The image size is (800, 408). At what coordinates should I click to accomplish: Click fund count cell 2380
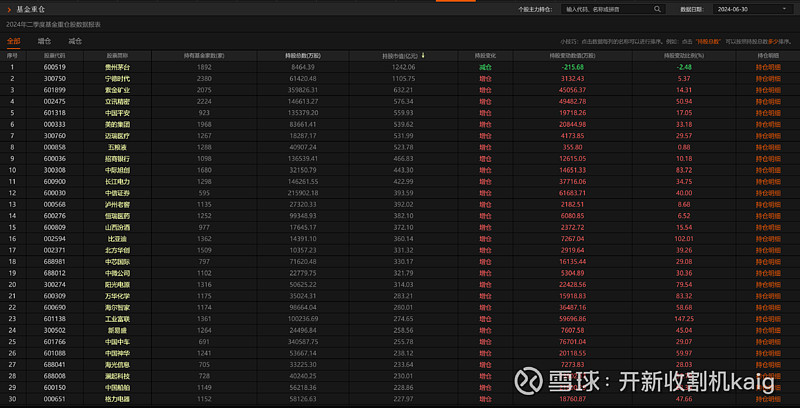tap(204, 79)
